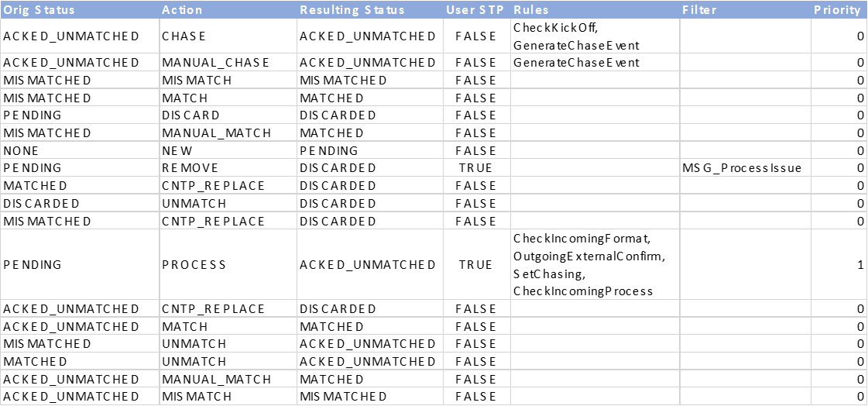This screenshot has height=406, width=868.
Task: Select the priority value 1 cell
Action: coord(839,264)
